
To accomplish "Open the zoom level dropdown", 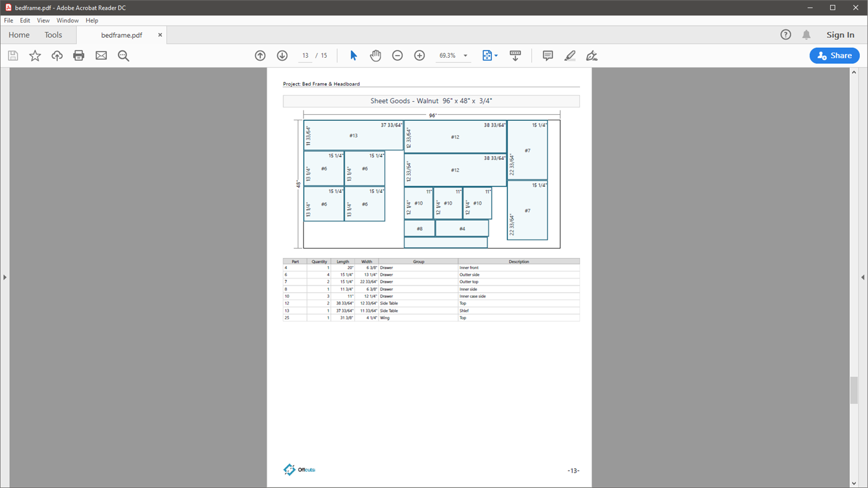I will (x=465, y=56).
